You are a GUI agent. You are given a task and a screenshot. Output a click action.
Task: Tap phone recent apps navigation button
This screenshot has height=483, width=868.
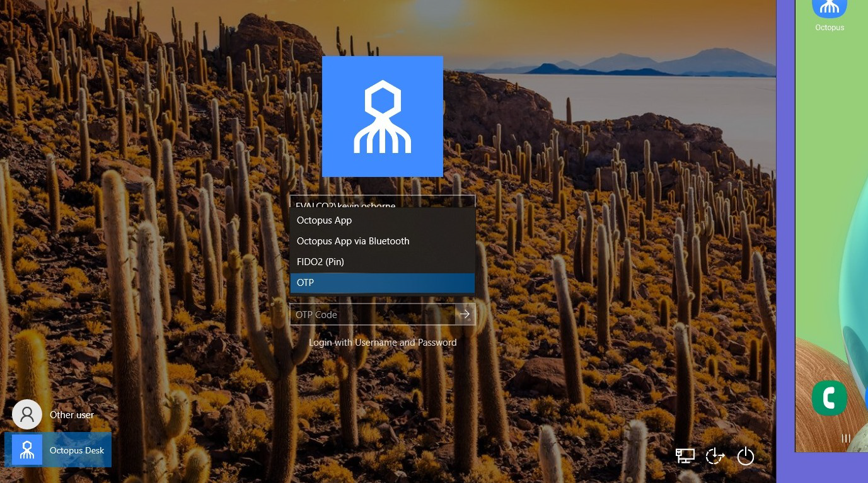point(846,438)
